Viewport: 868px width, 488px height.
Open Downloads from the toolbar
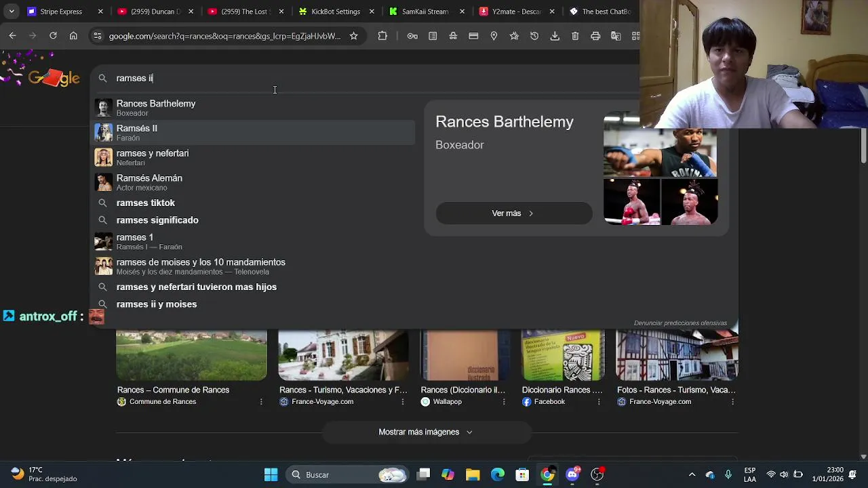click(x=555, y=36)
